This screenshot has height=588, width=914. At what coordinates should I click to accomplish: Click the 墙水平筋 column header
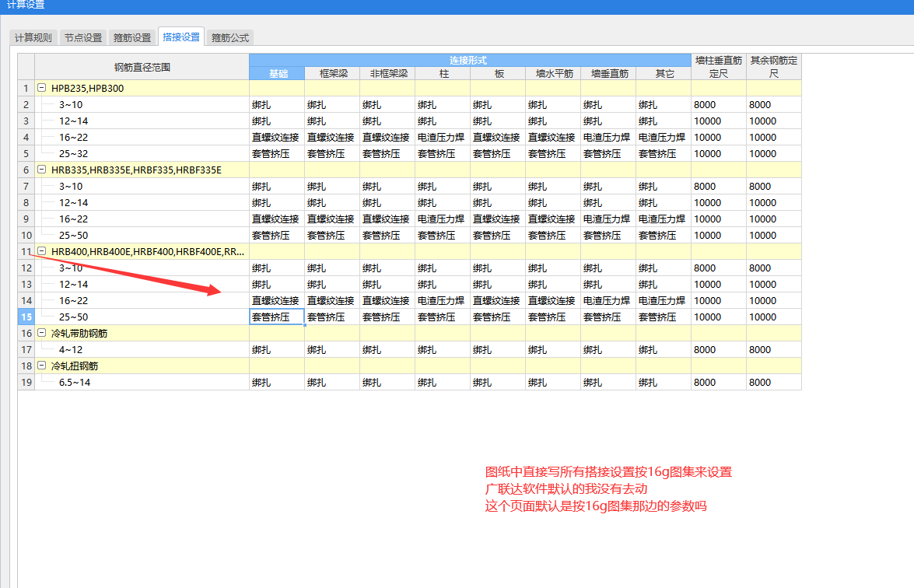[x=553, y=73]
